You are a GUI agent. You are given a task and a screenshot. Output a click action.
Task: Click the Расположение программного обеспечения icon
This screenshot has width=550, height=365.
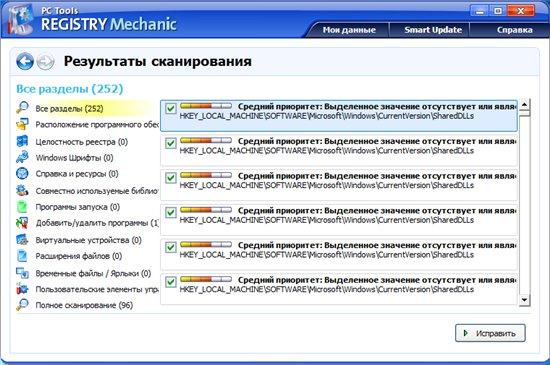pos(22,124)
